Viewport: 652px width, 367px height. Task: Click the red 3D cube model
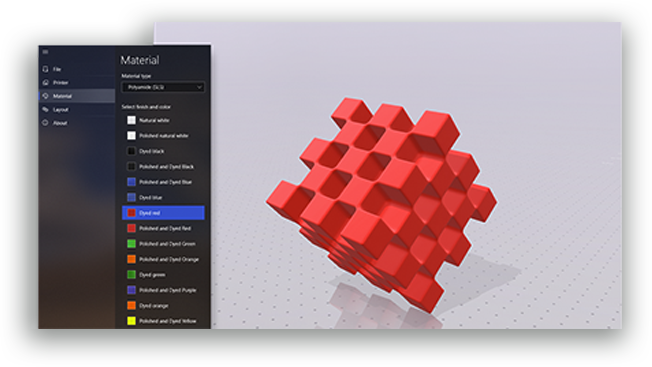point(381,204)
